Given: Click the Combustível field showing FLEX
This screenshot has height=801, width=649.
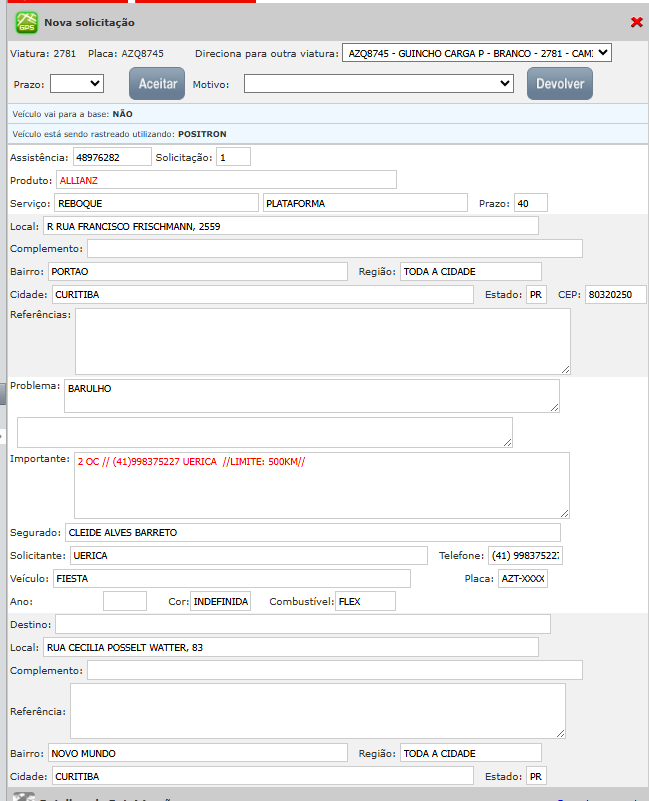Looking at the screenshot, I should (x=365, y=601).
